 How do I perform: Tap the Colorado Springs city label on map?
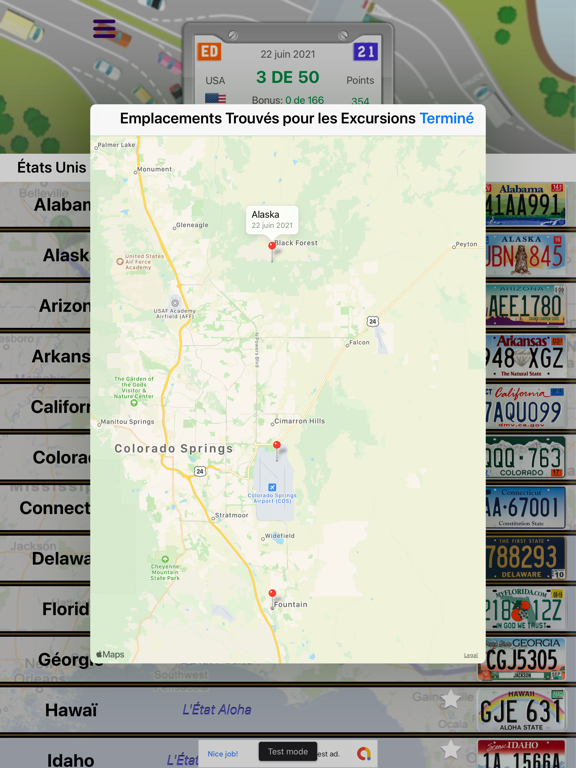click(x=173, y=449)
